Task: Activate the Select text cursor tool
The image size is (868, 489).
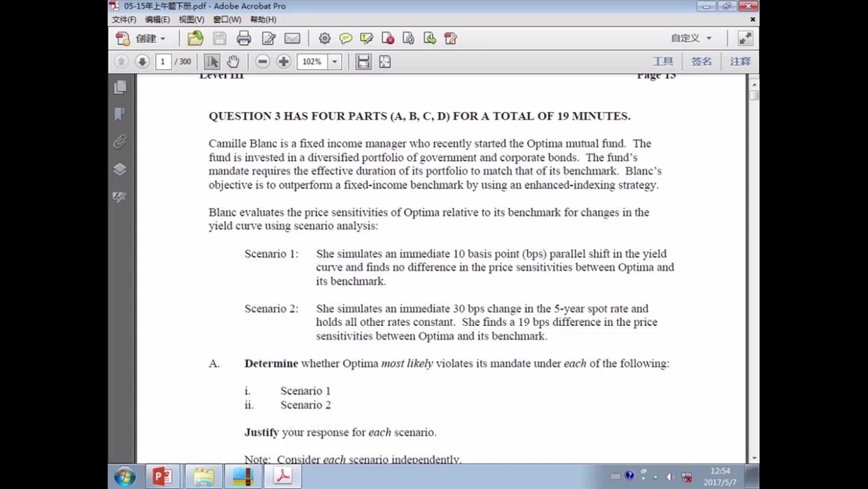Action: (212, 62)
